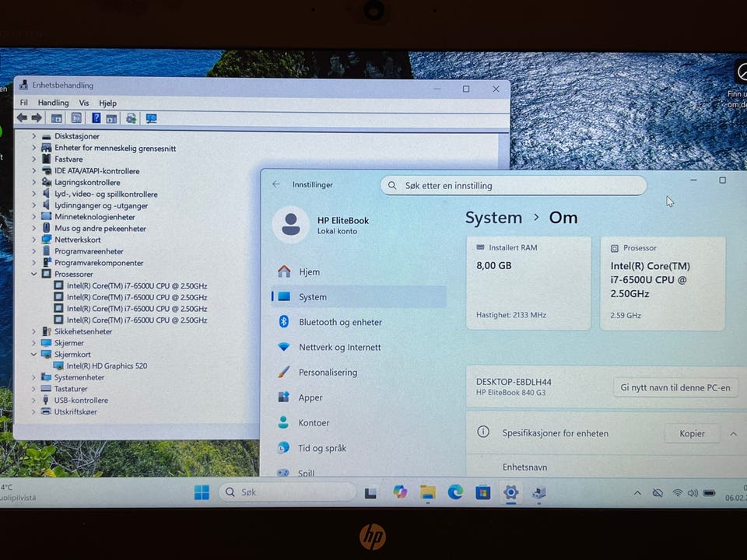Click the printer icon in Device Manager toolbar
The height and width of the screenshot is (560, 747).
[x=131, y=118]
